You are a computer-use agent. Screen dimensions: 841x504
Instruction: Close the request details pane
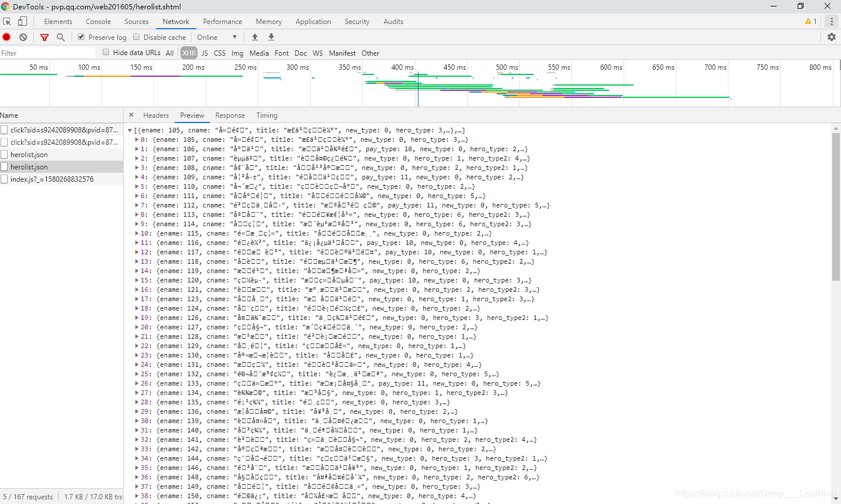click(131, 115)
